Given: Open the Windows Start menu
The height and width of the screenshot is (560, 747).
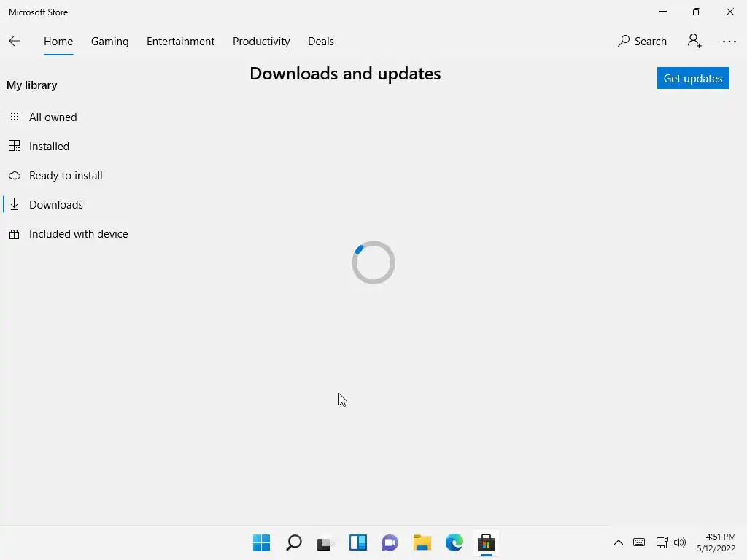Looking at the screenshot, I should (x=262, y=542).
